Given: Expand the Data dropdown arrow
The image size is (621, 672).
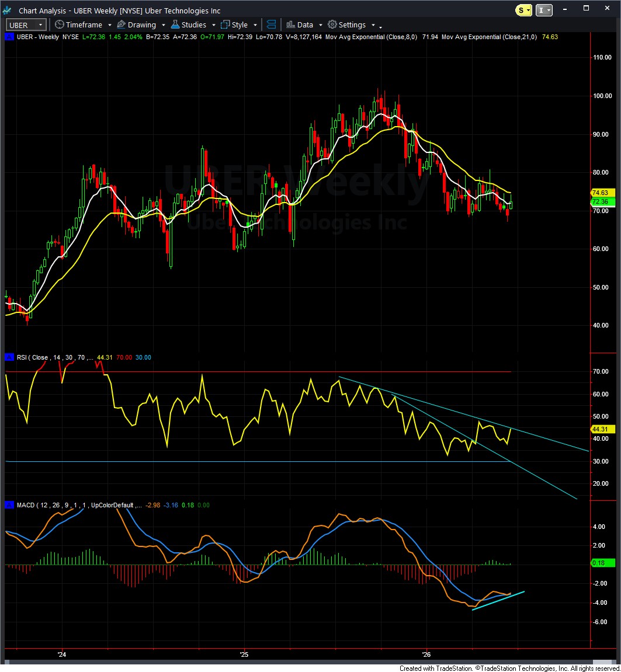Looking at the screenshot, I should (320, 25).
